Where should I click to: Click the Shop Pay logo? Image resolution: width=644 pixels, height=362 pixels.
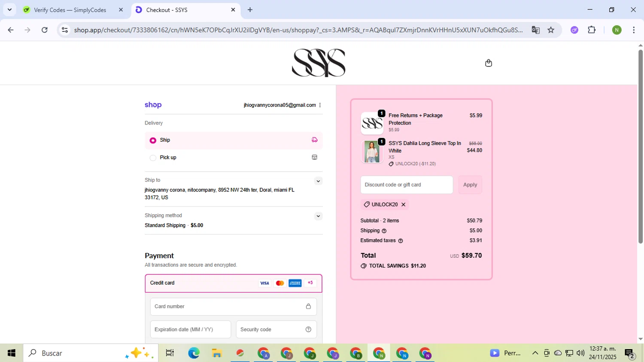pyautogui.click(x=153, y=105)
